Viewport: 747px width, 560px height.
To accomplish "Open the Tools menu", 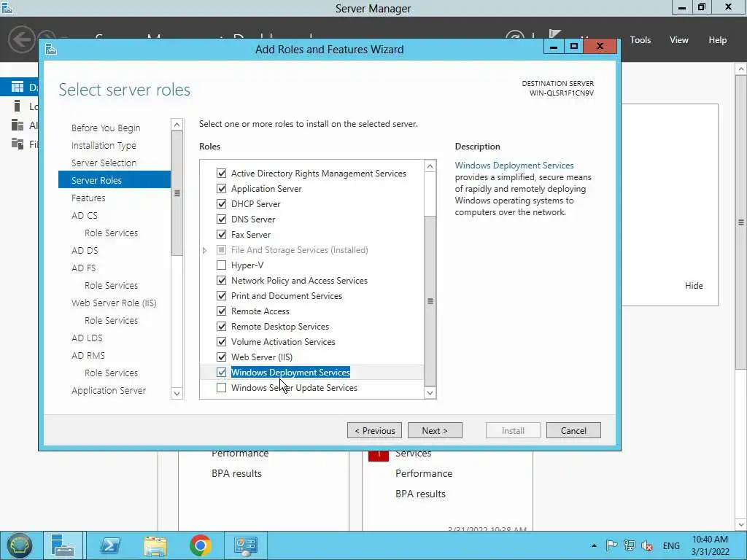I will coord(640,40).
